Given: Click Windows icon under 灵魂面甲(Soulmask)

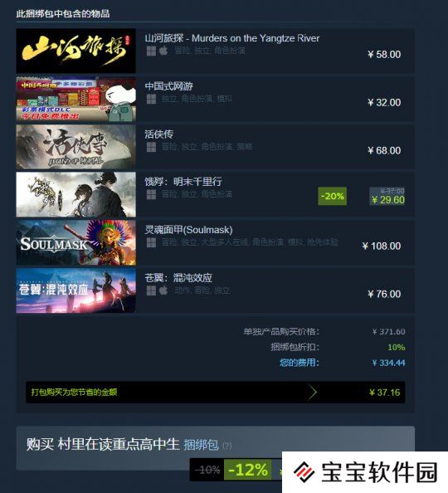Looking at the screenshot, I should (151, 242).
